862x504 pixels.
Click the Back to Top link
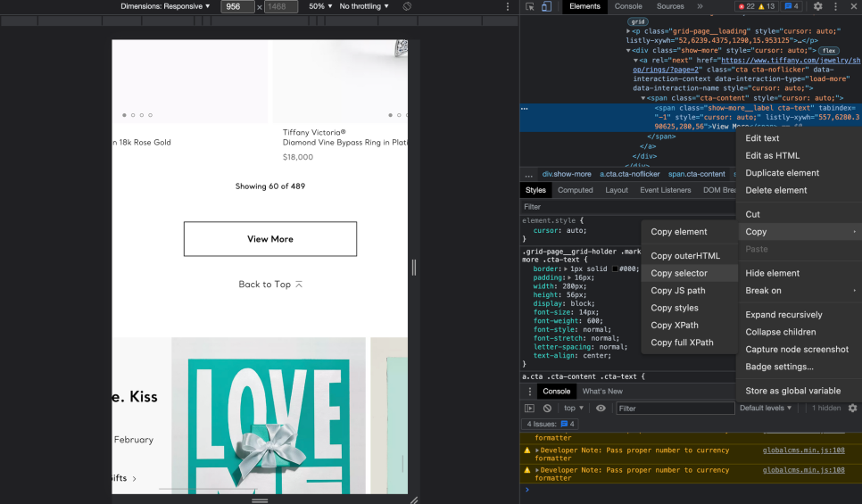[270, 285]
